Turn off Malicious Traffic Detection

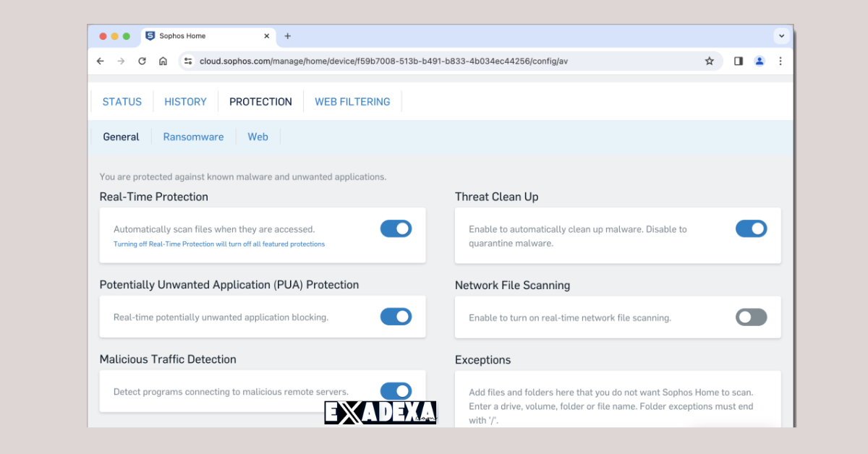click(396, 391)
